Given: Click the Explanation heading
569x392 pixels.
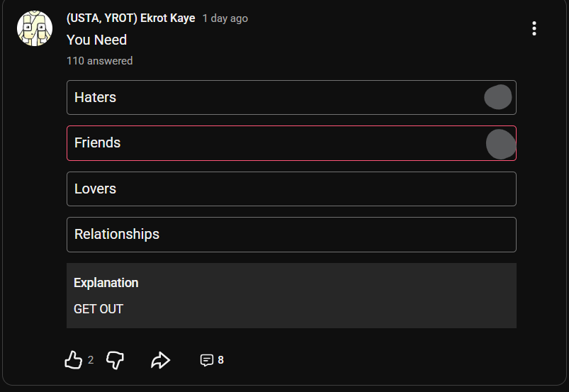Looking at the screenshot, I should coord(106,283).
